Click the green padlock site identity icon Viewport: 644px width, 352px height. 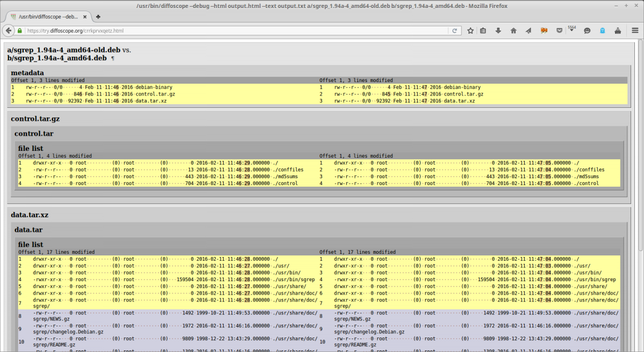[x=20, y=31]
